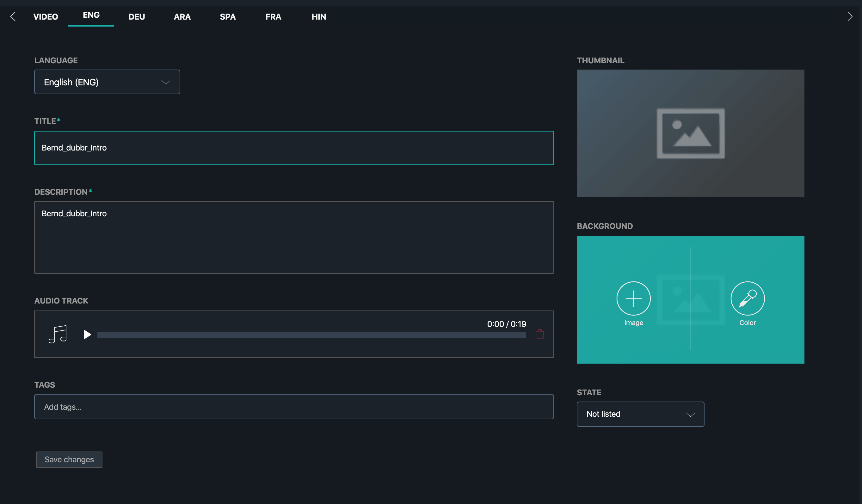Open the ARA language tab
This screenshot has width=862, height=504.
tap(182, 16)
